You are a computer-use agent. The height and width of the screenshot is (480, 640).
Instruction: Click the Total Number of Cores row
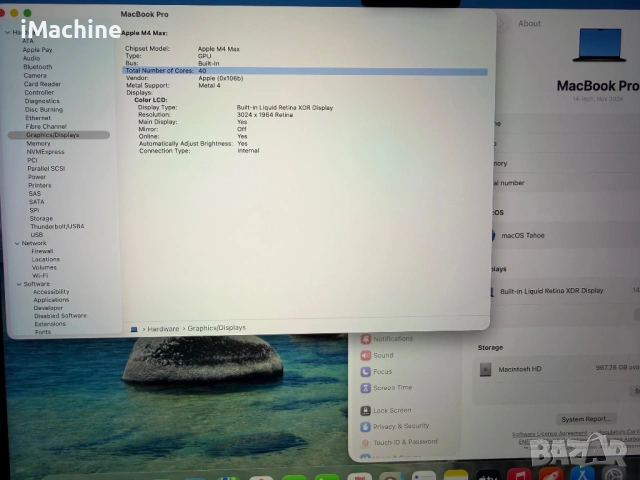[304, 71]
